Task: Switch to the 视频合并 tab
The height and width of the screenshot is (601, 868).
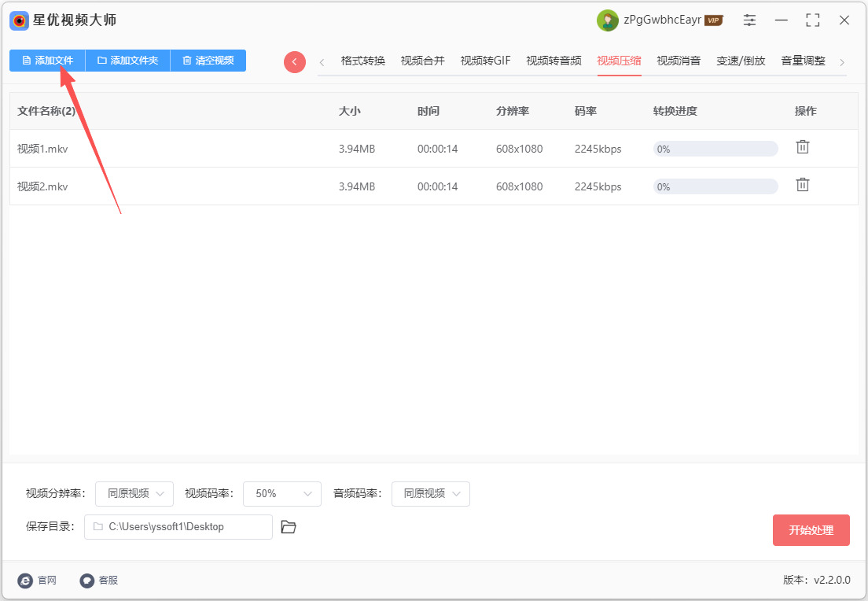Action: 422,61
